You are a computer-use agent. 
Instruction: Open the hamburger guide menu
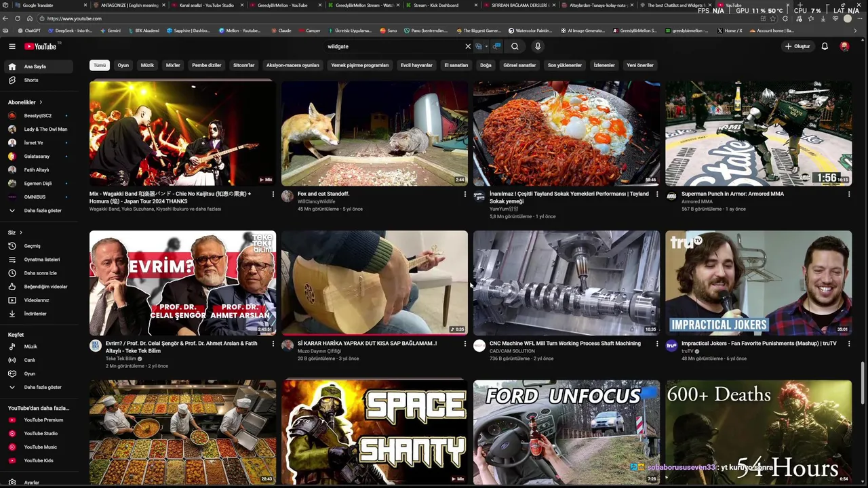coord(12,46)
